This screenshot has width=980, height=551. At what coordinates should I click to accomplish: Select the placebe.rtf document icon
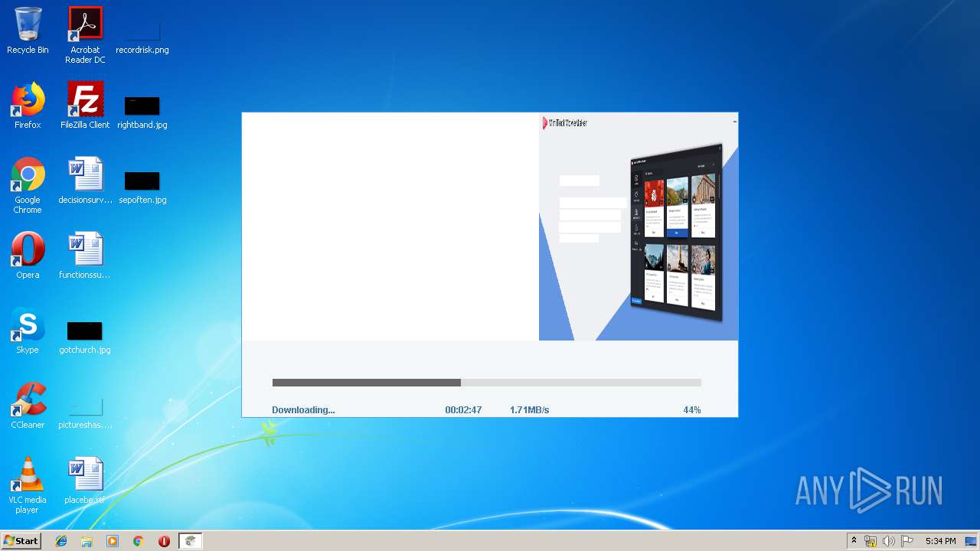85,481
